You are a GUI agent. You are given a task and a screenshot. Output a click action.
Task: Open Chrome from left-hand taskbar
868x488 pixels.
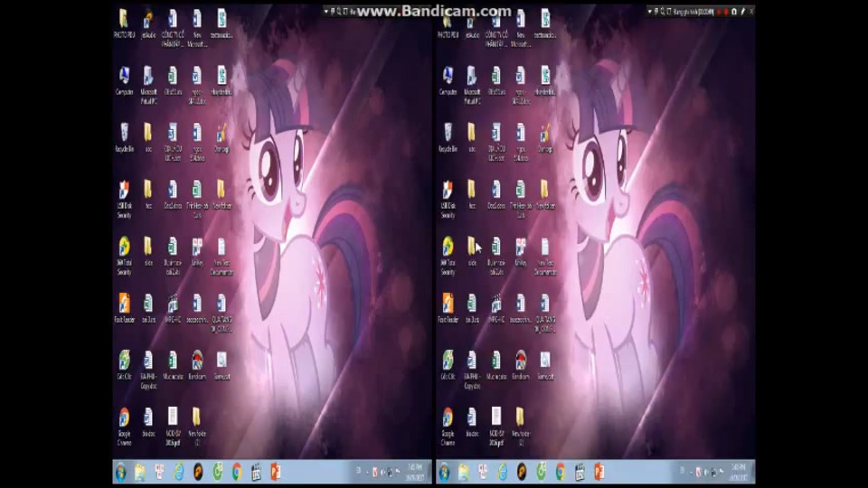pyautogui.click(x=236, y=472)
